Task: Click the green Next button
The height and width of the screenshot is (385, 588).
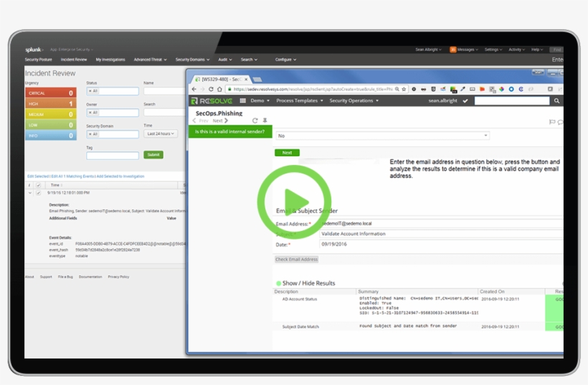Action: click(287, 153)
